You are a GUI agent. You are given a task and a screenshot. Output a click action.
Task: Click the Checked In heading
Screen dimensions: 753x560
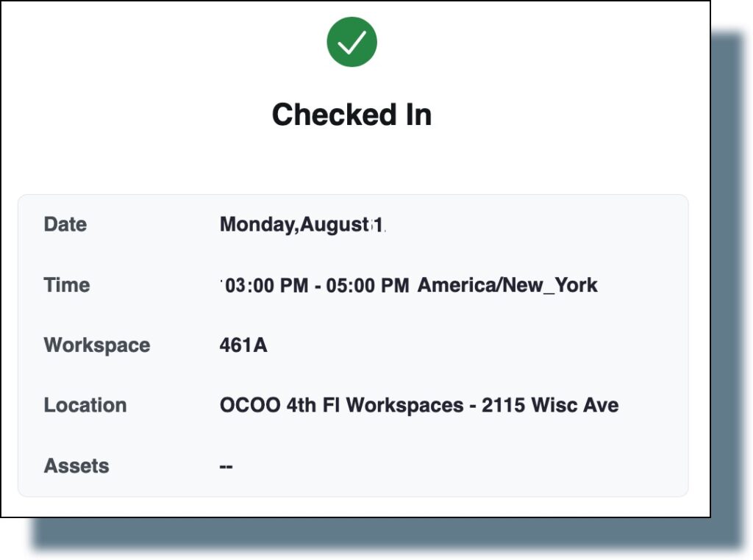[352, 115]
